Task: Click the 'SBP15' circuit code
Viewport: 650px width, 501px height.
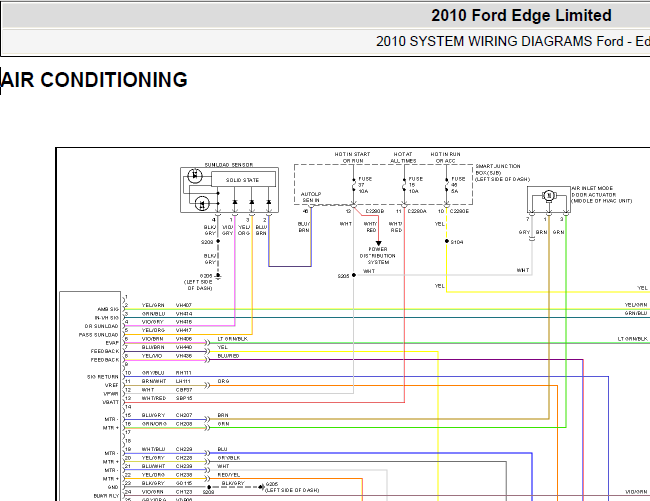Action: pos(184,399)
